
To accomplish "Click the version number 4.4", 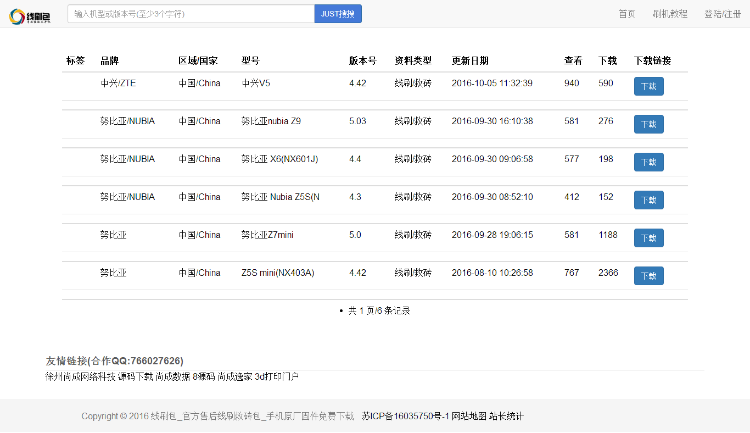I will 355,159.
